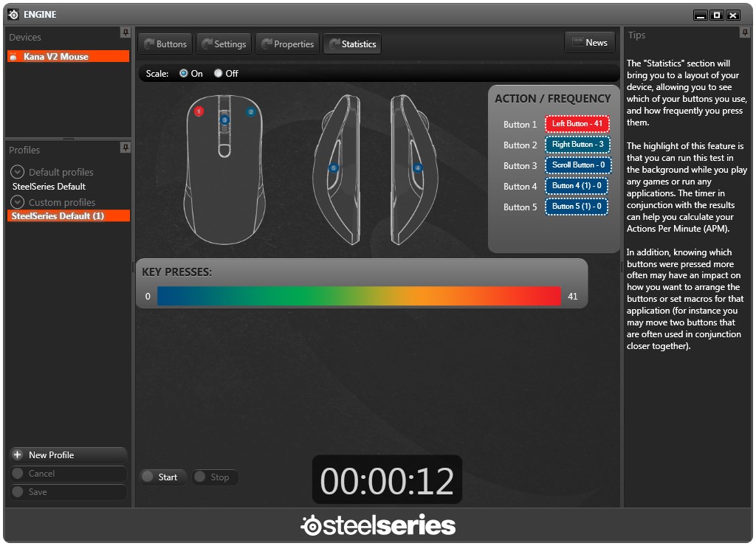The width and height of the screenshot is (756, 546).
Task: Click side button 5 marker on left mouse view
Action: click(x=333, y=168)
